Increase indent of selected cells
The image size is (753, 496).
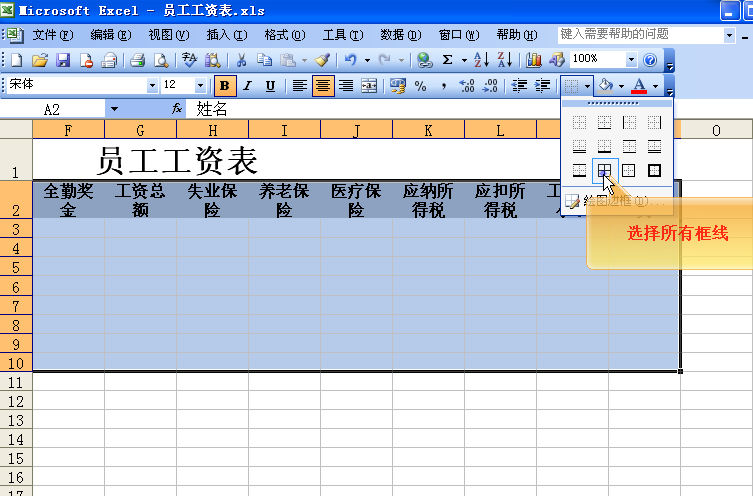tap(542, 86)
